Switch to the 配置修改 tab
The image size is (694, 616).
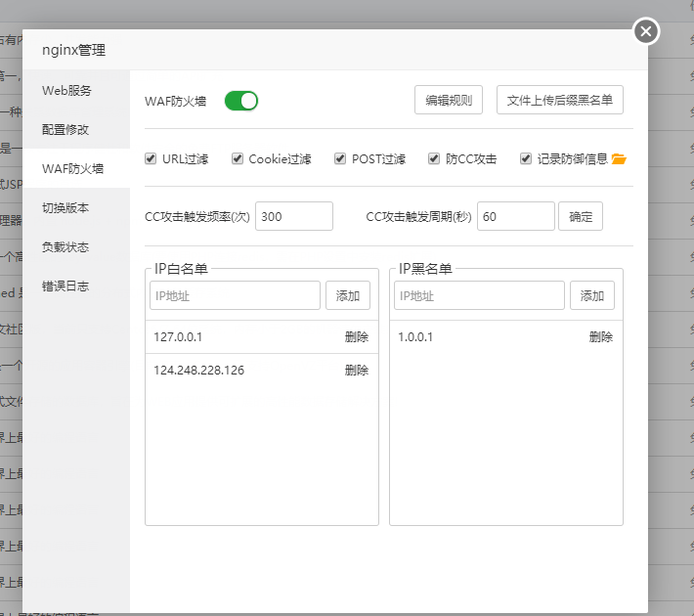coord(65,129)
